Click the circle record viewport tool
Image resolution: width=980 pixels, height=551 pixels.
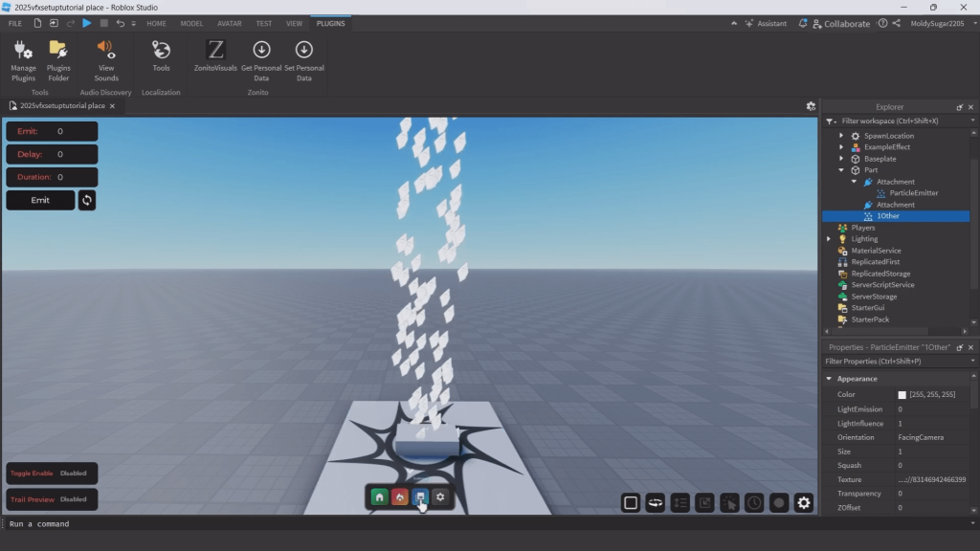pos(779,503)
